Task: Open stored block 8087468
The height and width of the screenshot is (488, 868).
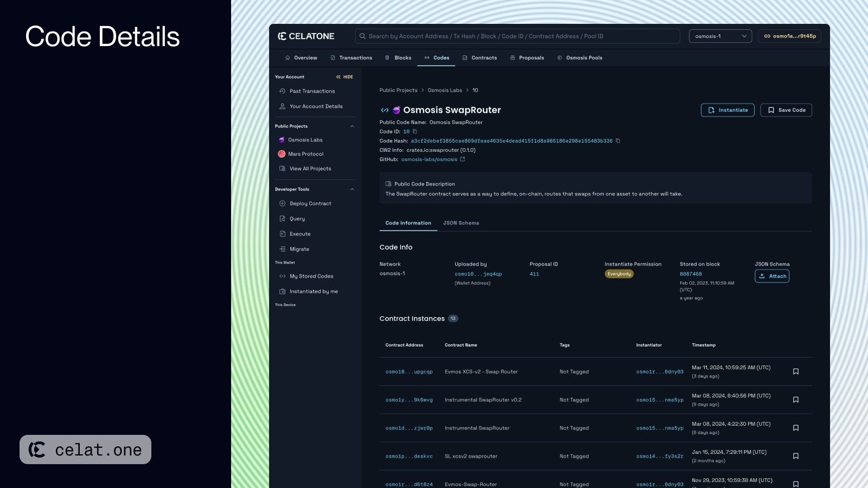Action: pyautogui.click(x=691, y=274)
